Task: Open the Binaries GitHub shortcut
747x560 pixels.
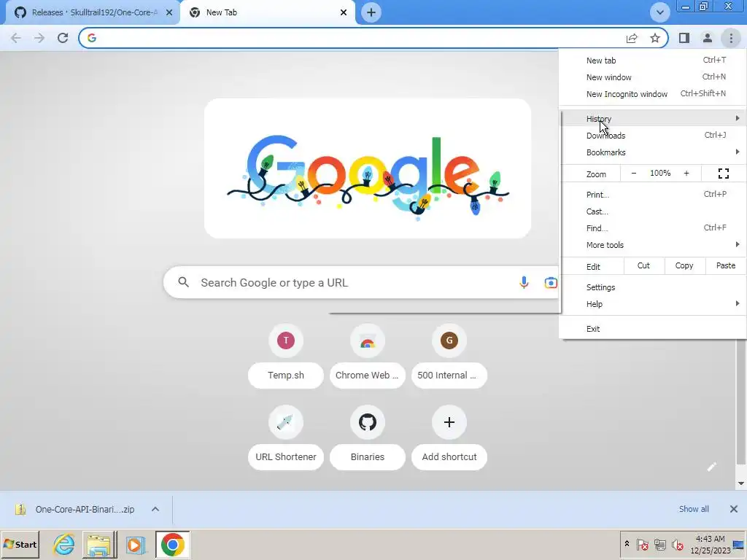Action: click(x=368, y=437)
